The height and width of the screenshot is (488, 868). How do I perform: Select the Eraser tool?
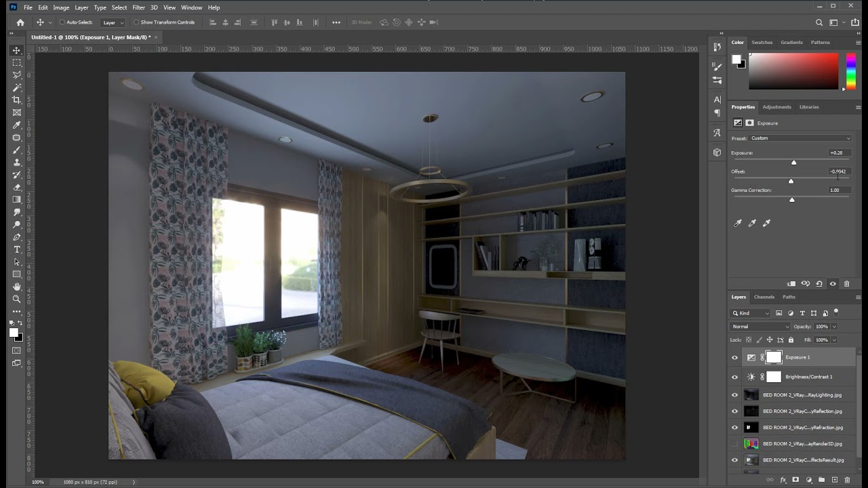click(x=17, y=187)
